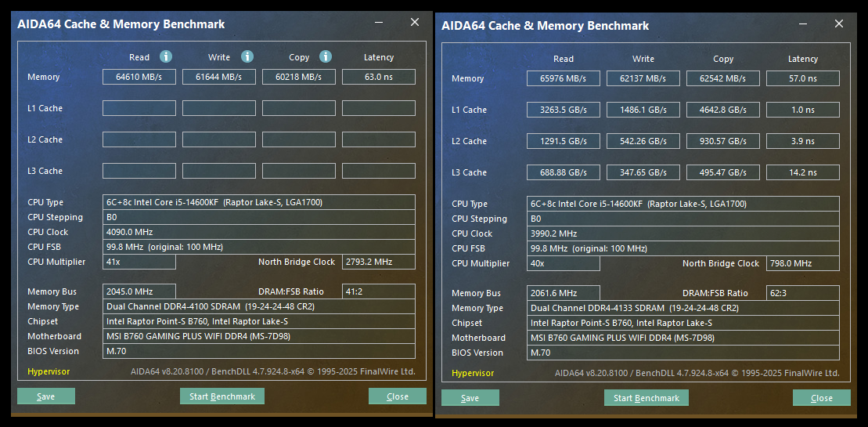Click the info icon beside the Read header
The image size is (868, 427).
[166, 56]
